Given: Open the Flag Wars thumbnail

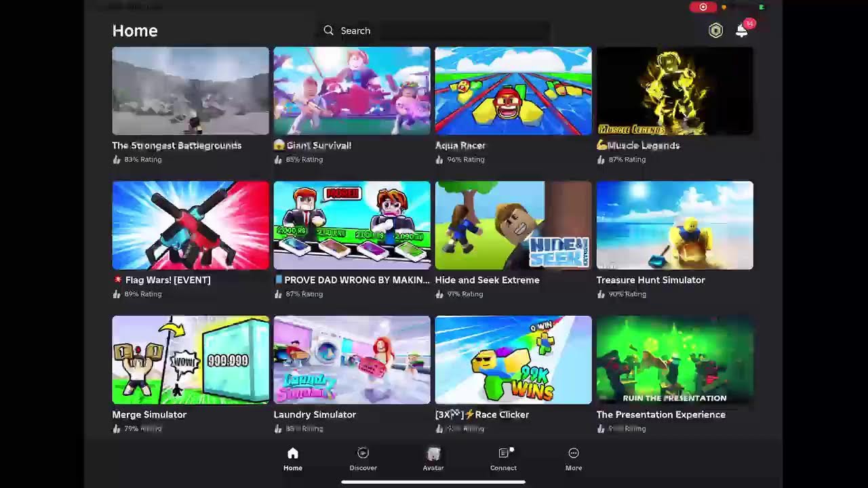Looking at the screenshot, I should tap(191, 225).
